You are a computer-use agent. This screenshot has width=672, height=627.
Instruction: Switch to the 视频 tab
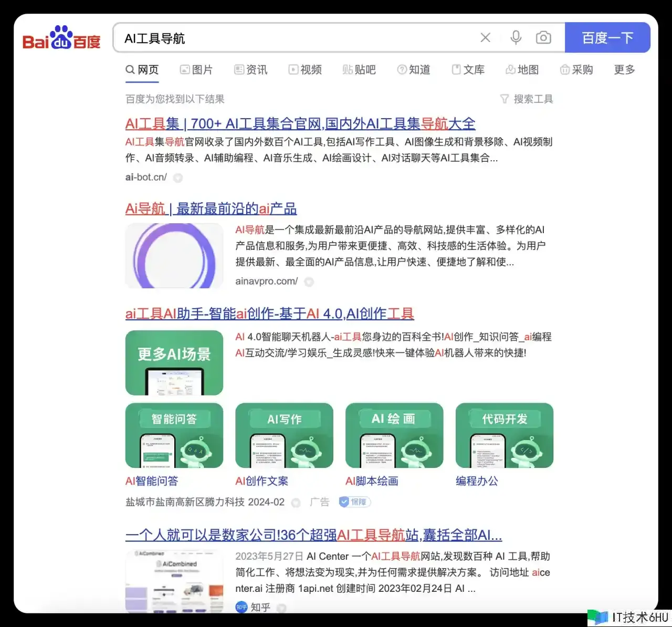click(x=305, y=70)
